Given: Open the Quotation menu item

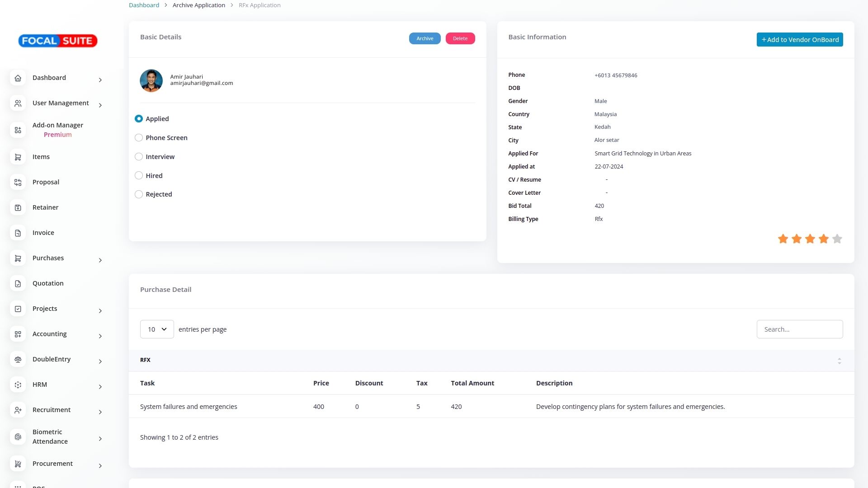Looking at the screenshot, I should pos(48,283).
